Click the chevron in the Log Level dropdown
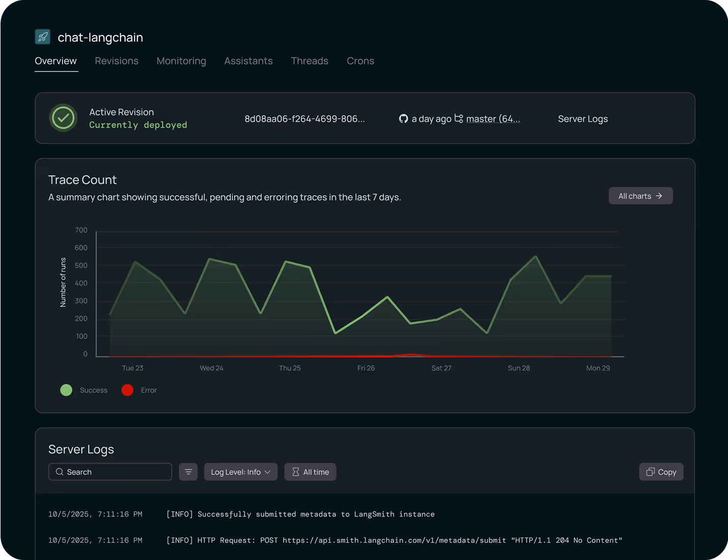This screenshot has height=560, width=728. pyautogui.click(x=267, y=472)
